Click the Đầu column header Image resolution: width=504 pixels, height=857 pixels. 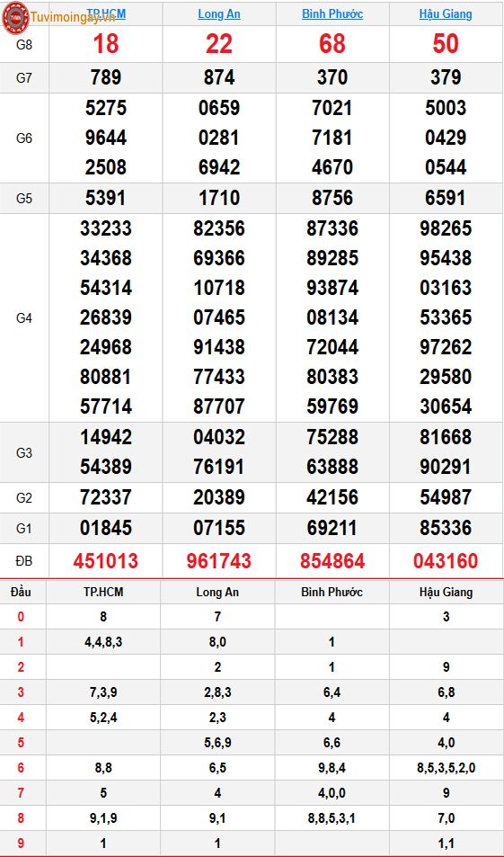pyautogui.click(x=21, y=592)
